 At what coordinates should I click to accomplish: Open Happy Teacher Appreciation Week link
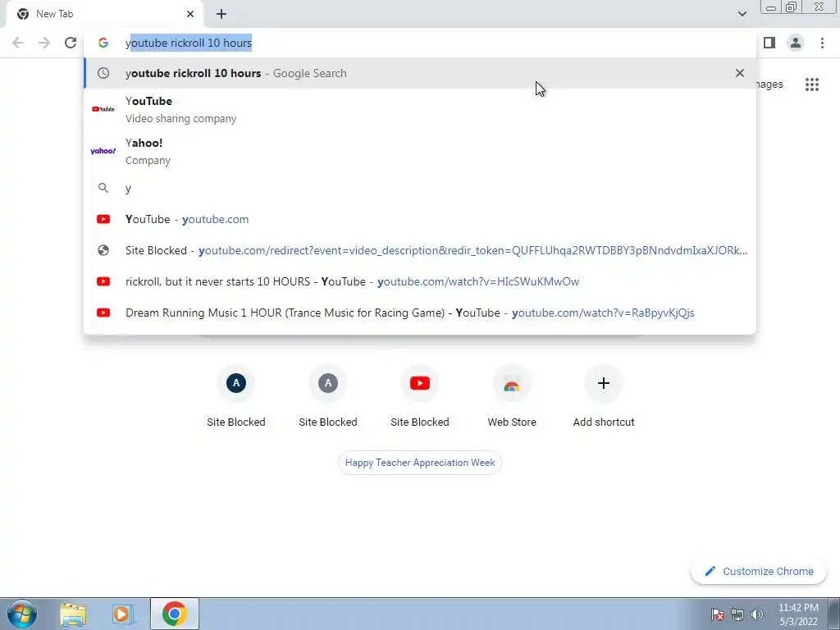click(420, 463)
